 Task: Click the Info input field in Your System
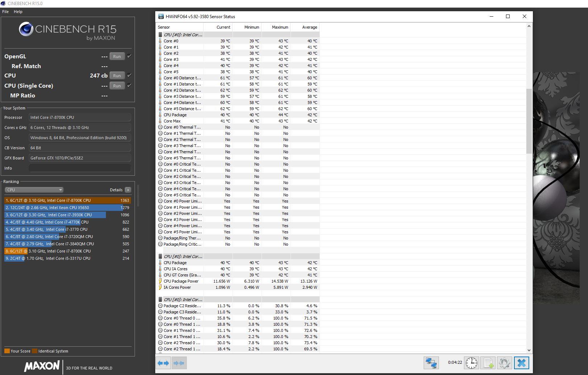coord(79,168)
